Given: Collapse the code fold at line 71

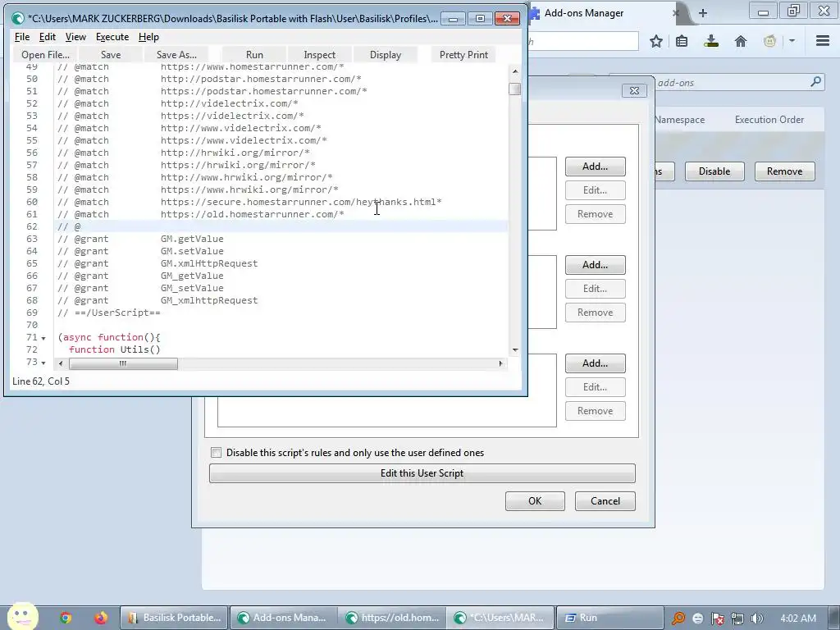Looking at the screenshot, I should point(43,338).
